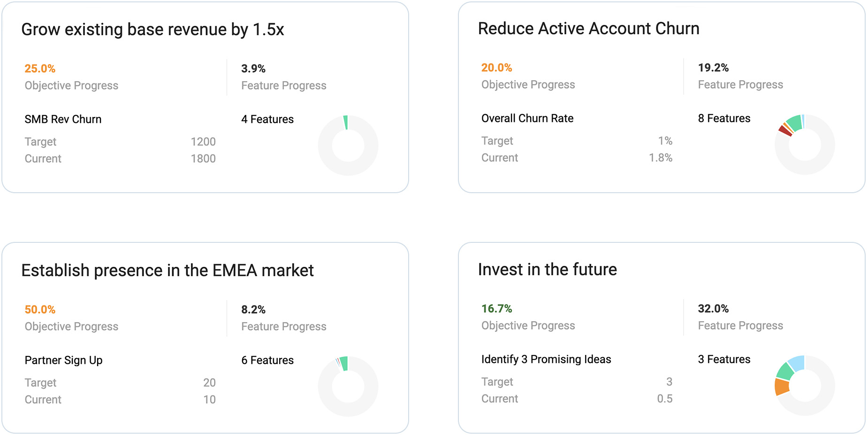Open the Reduce Active Account Churn title
868x436 pixels.
pyautogui.click(x=588, y=29)
